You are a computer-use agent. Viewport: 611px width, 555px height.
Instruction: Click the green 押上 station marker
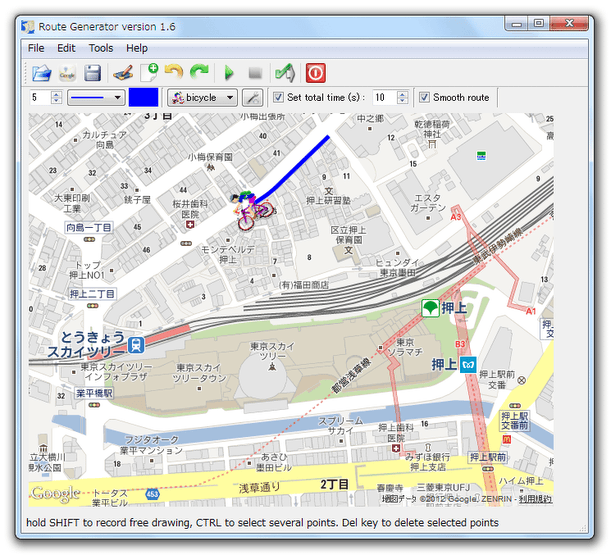pos(431,308)
